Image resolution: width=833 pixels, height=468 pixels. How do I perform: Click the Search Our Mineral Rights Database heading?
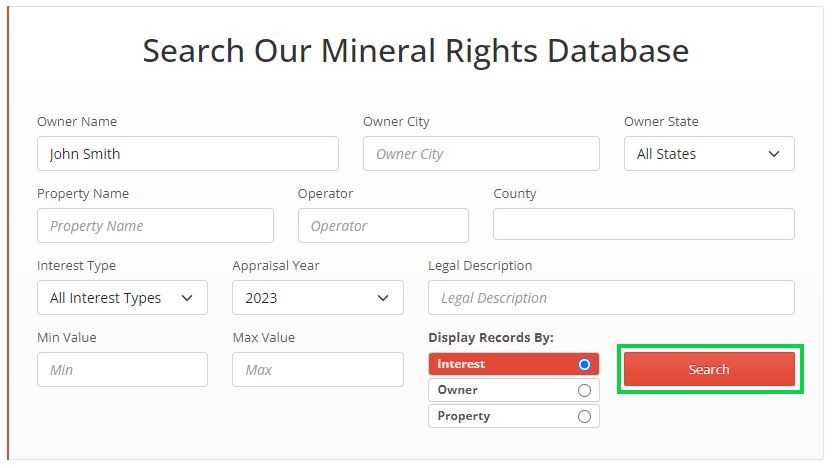pyautogui.click(x=415, y=51)
